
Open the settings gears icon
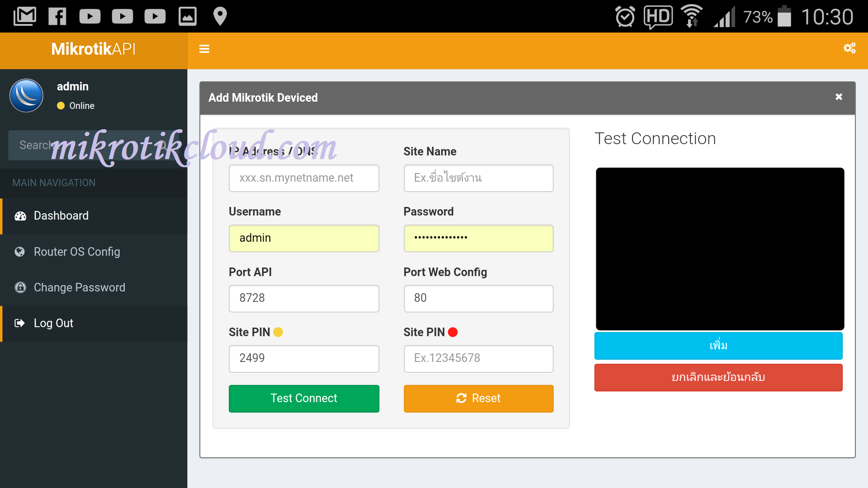[x=849, y=48]
